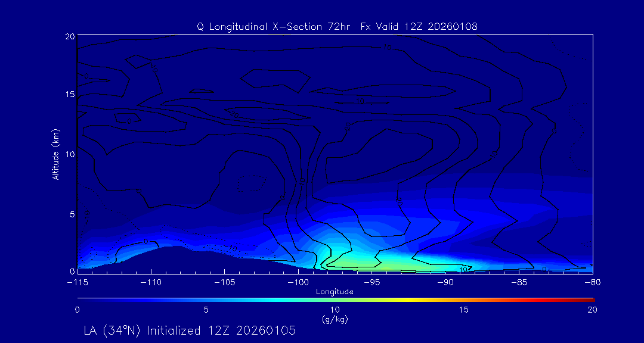
Task: Click the "Longitude" x-axis label
Action: point(335,292)
